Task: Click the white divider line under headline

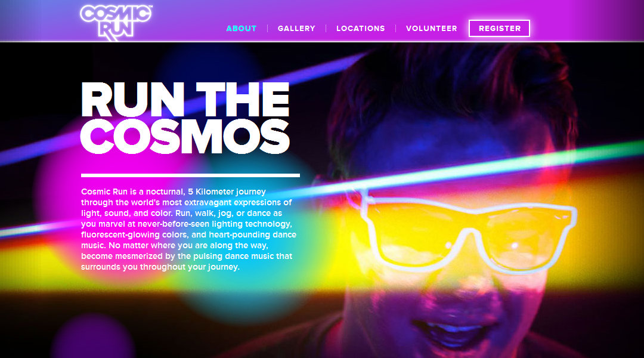Action: pos(190,175)
